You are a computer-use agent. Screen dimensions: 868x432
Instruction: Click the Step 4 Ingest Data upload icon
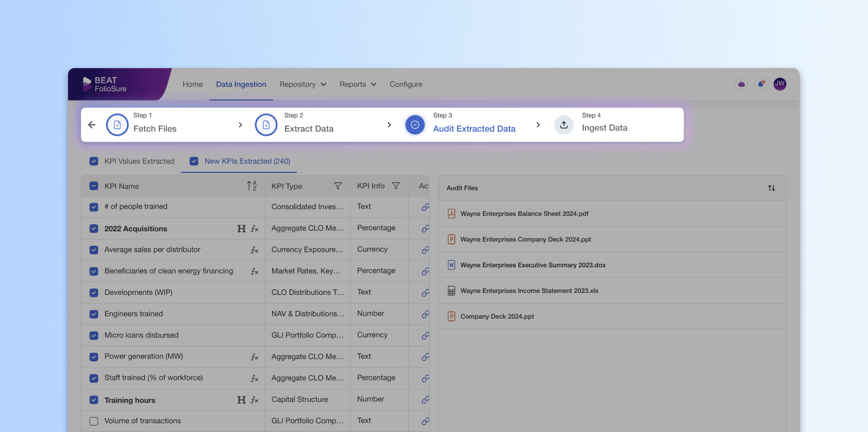pos(563,125)
